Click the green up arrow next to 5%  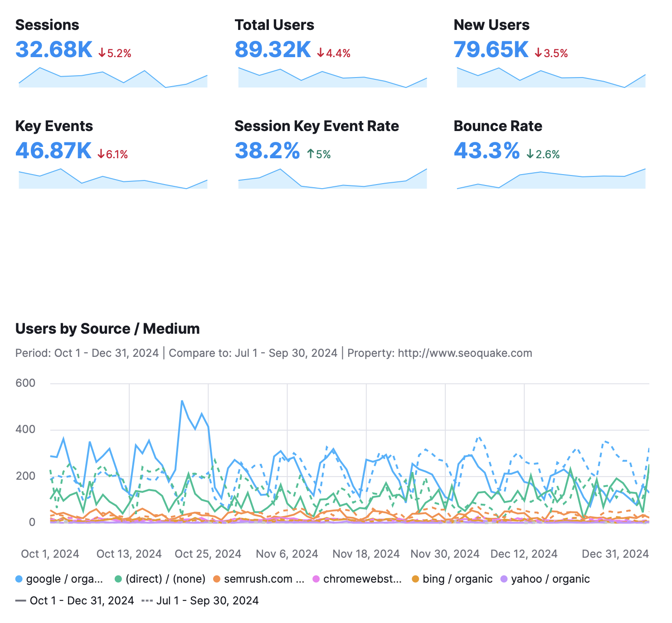pos(311,154)
